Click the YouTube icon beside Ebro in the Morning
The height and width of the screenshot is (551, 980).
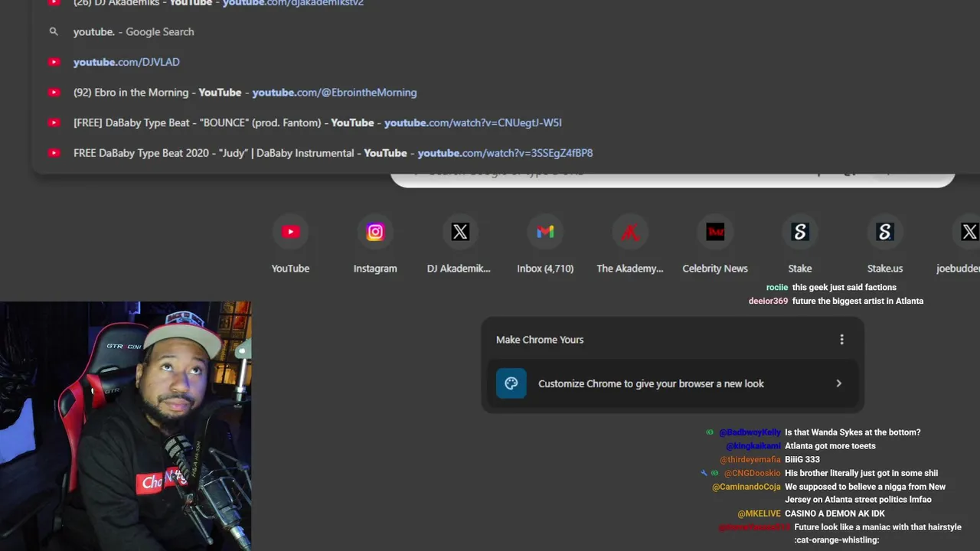(54, 92)
